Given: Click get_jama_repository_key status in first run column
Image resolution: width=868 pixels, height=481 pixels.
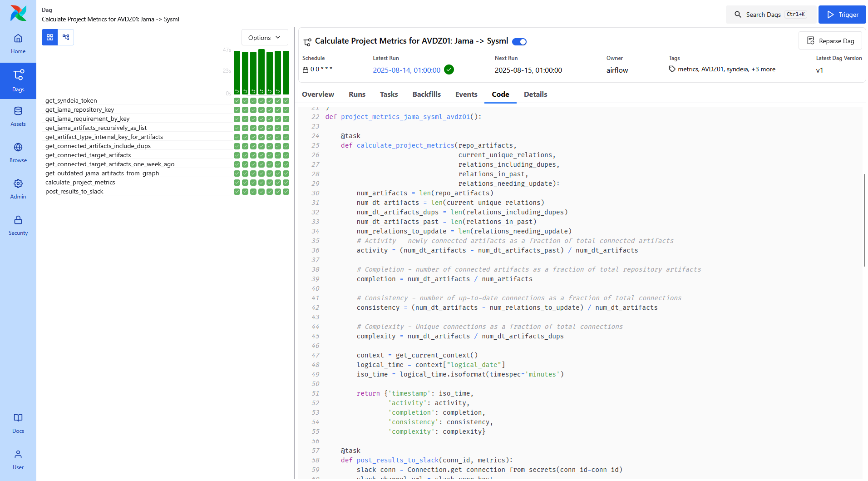Looking at the screenshot, I should pos(237,110).
